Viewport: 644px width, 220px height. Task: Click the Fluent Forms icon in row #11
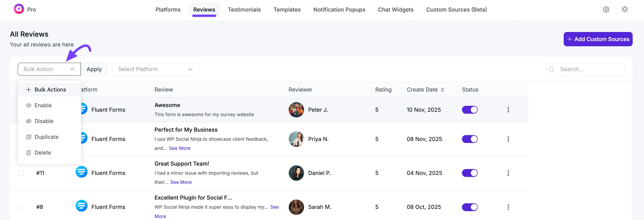pos(82,172)
